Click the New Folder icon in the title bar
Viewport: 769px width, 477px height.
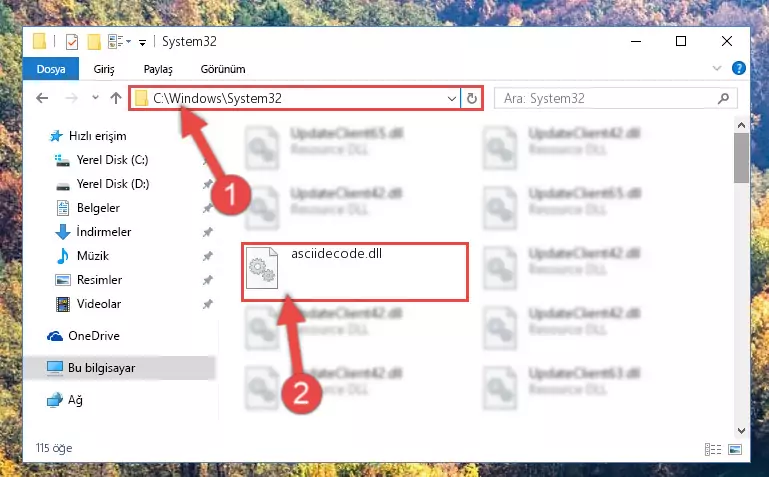pyautogui.click(x=94, y=42)
